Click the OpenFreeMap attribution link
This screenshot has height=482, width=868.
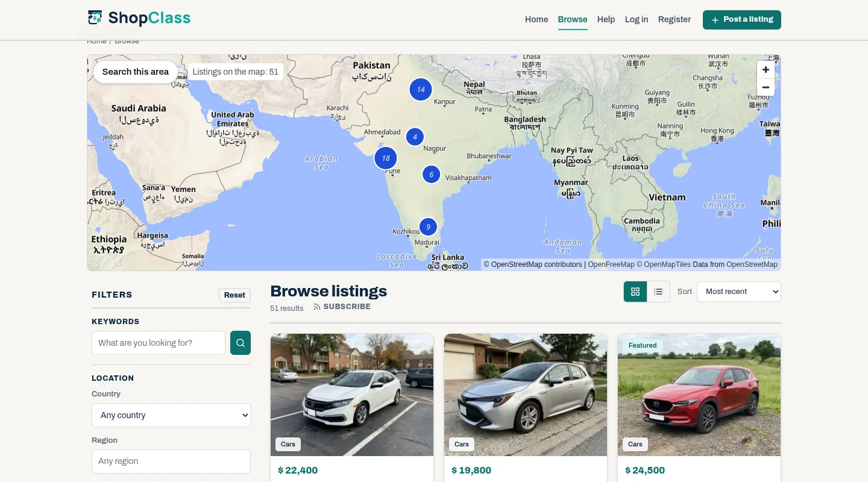click(x=611, y=264)
